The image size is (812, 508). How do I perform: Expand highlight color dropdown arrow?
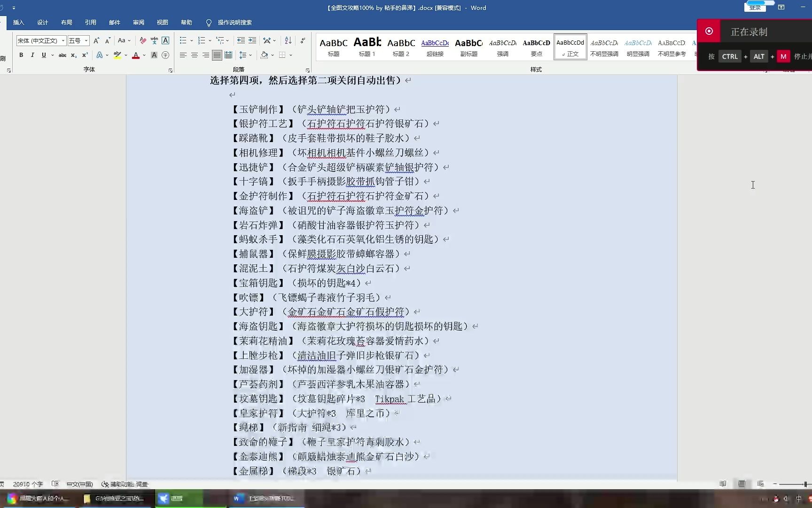(x=126, y=55)
